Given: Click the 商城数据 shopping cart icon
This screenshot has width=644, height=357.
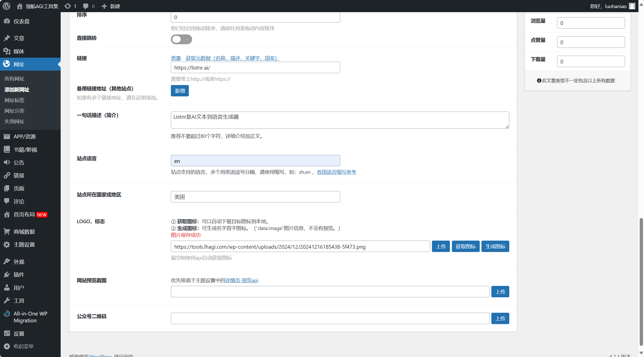Looking at the screenshot, I should (x=7, y=232).
